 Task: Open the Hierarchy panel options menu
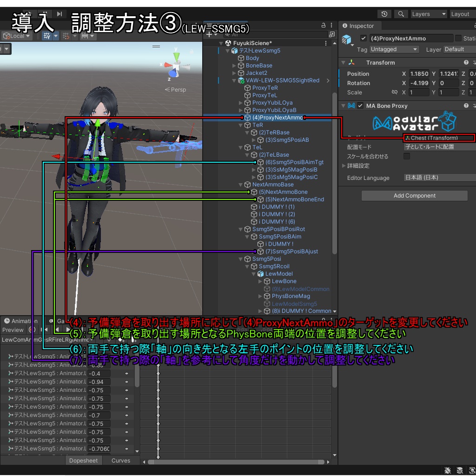331,26
